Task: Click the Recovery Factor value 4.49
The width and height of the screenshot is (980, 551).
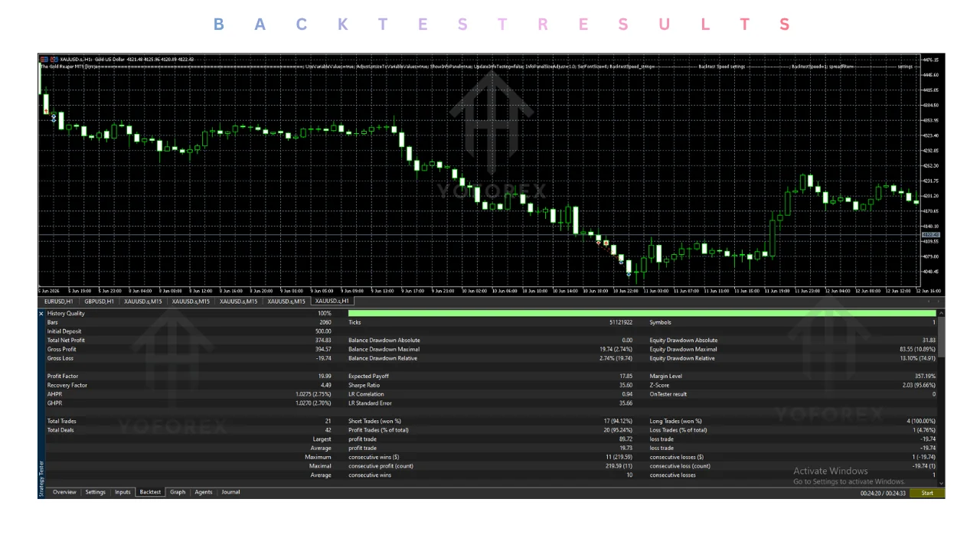Action: point(325,386)
